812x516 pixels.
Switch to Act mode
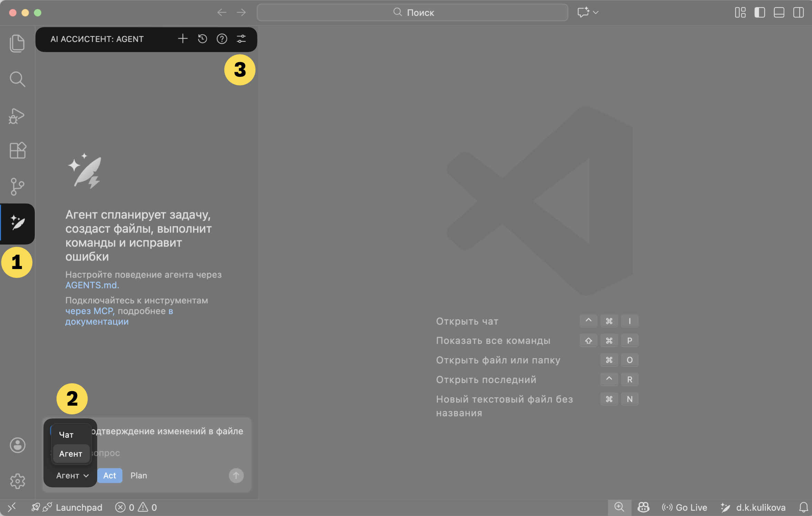point(110,475)
